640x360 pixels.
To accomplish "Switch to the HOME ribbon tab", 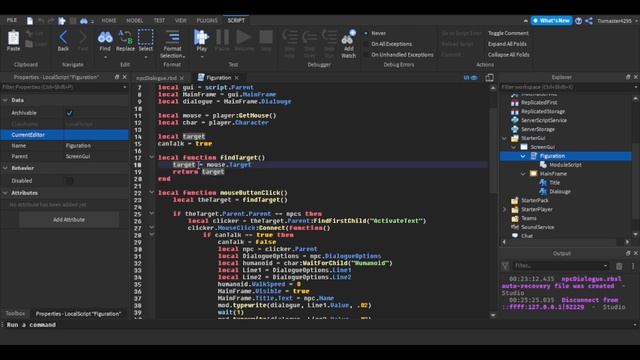I will pyautogui.click(x=109, y=20).
